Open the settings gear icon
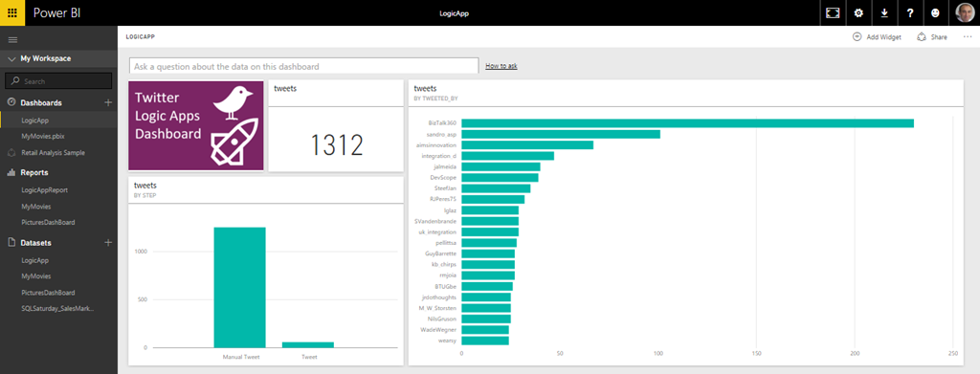This screenshot has height=374, width=980. (858, 13)
